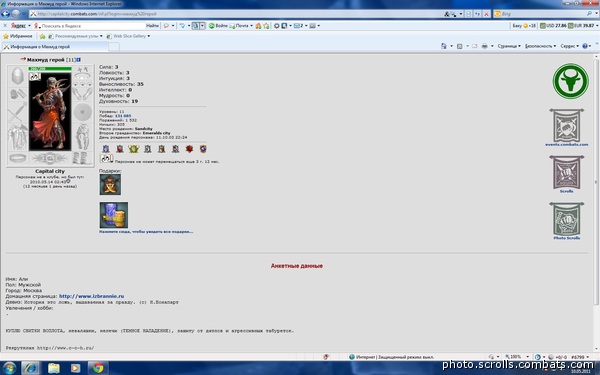Click the red spiked star badge
The image size is (600, 375).
click(x=189, y=149)
